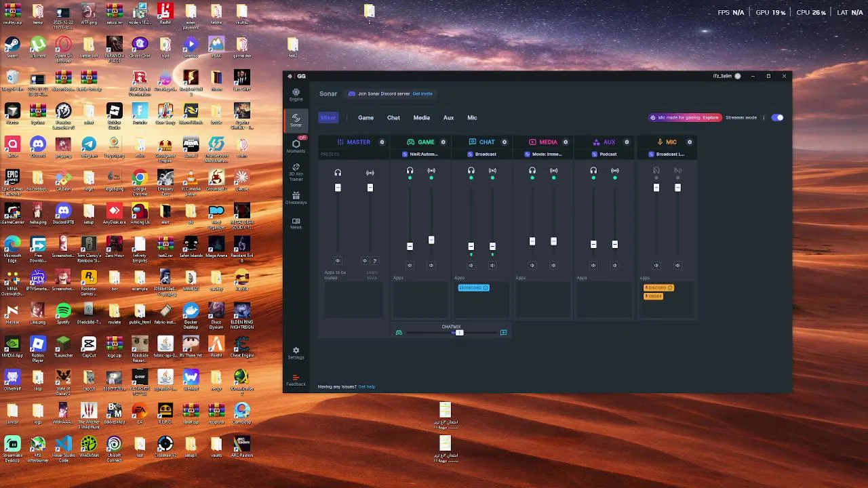Click Explore on Mic made for gaming
This screenshot has width=868, height=488.
711,118
